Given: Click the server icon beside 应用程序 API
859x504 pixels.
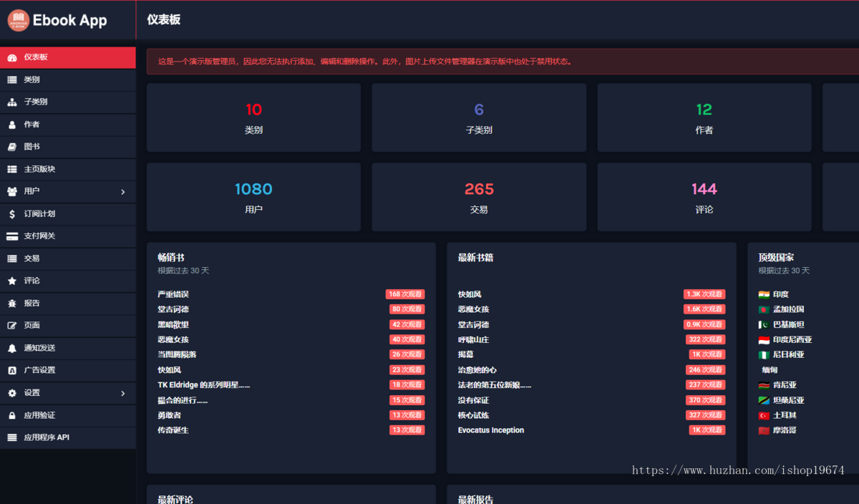Looking at the screenshot, I should pos(11,437).
